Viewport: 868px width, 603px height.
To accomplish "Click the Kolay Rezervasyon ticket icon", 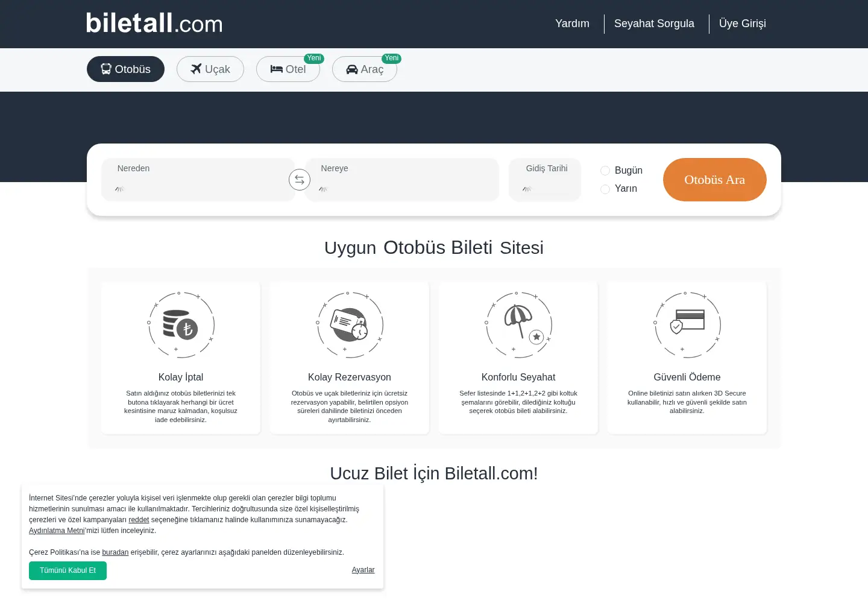I will click(x=349, y=324).
